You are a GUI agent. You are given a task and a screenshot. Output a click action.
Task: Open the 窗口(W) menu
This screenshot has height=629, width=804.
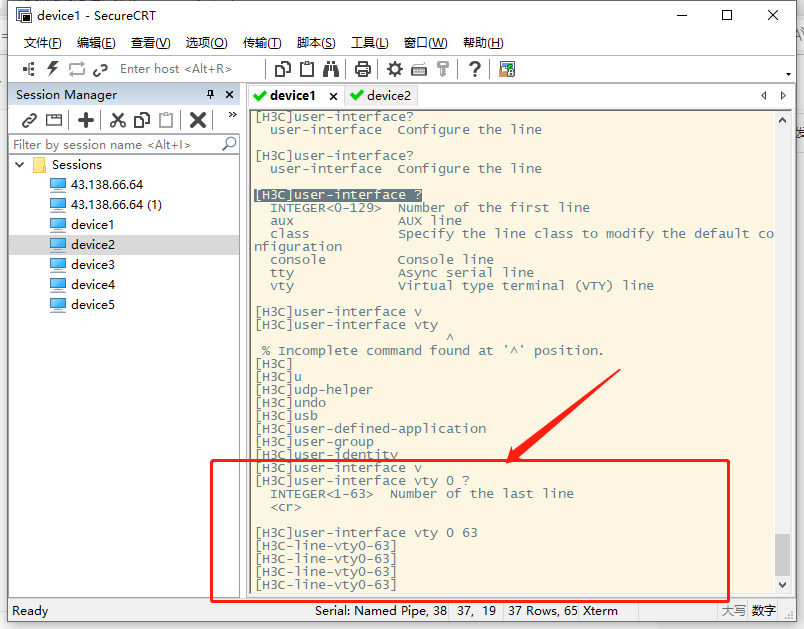[x=426, y=43]
